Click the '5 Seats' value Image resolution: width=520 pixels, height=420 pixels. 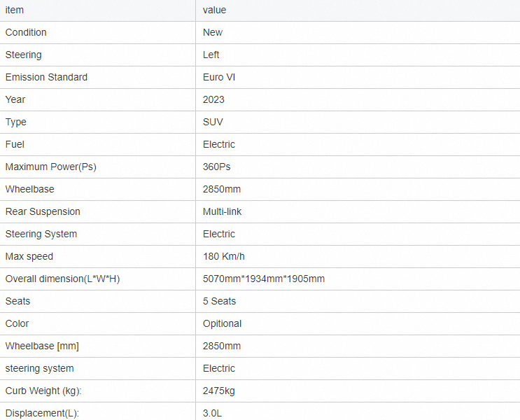[x=219, y=301]
